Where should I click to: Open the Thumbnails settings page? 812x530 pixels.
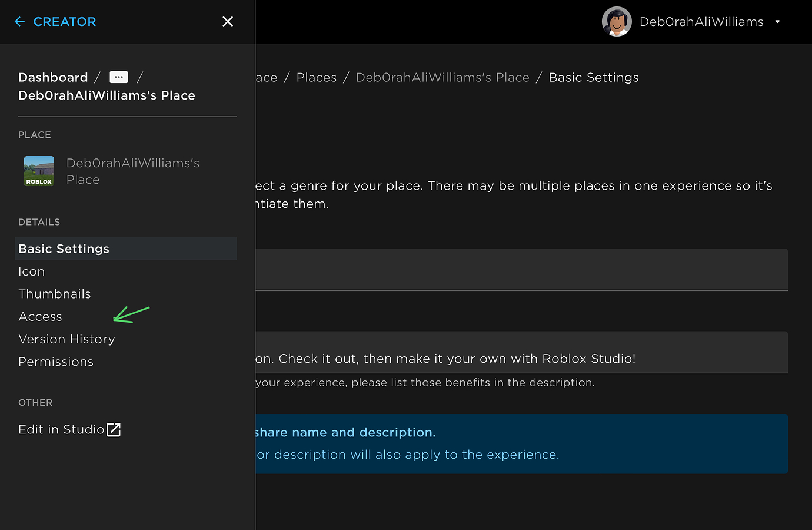[55, 294]
